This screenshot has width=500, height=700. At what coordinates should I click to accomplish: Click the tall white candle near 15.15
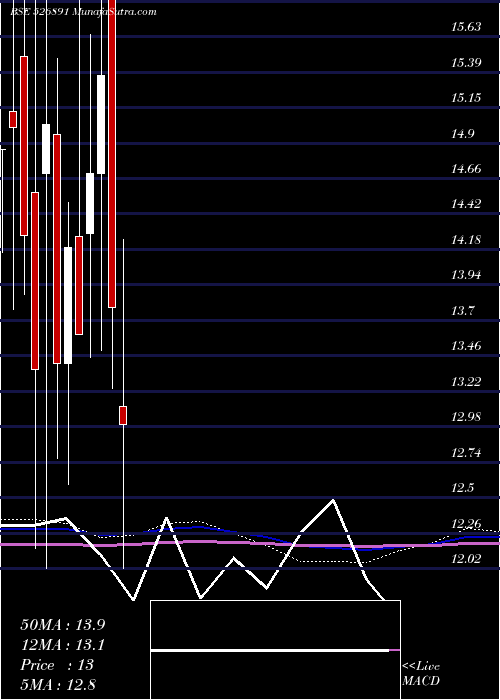point(101,125)
